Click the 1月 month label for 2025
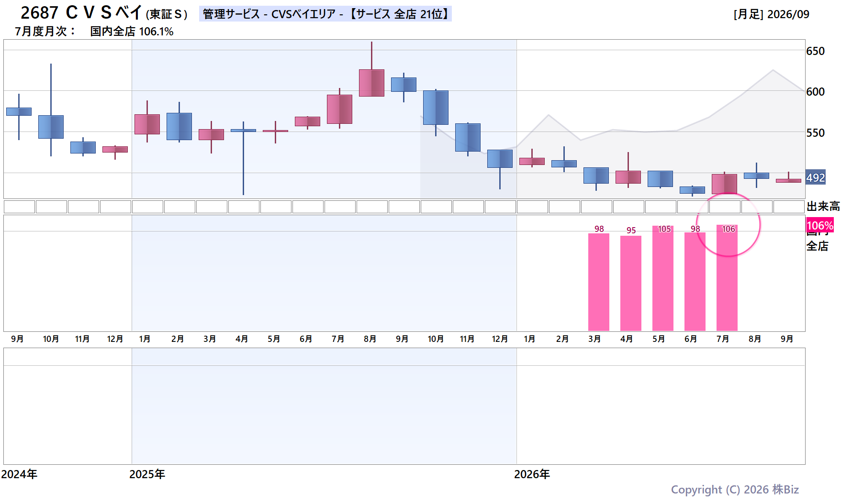The height and width of the screenshot is (504, 852). click(145, 339)
